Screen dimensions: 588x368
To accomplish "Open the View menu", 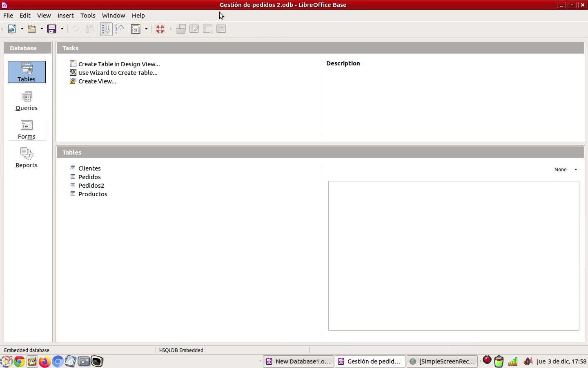I will click(44, 16).
